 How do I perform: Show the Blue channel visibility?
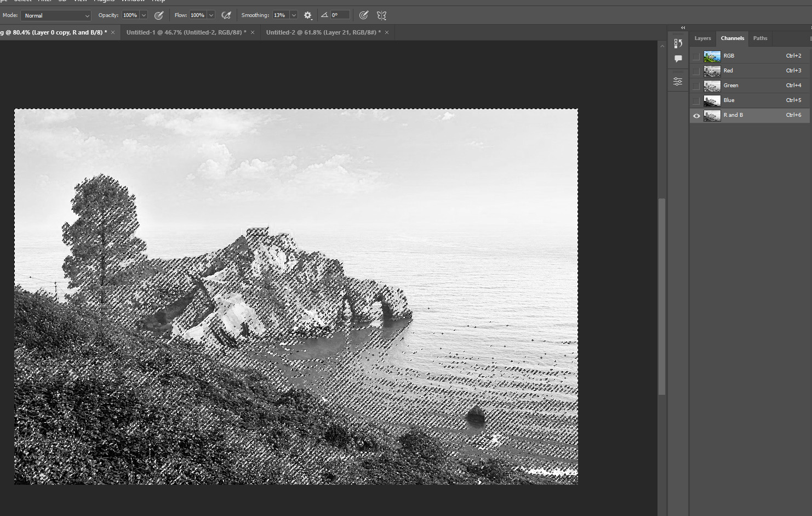pos(696,100)
